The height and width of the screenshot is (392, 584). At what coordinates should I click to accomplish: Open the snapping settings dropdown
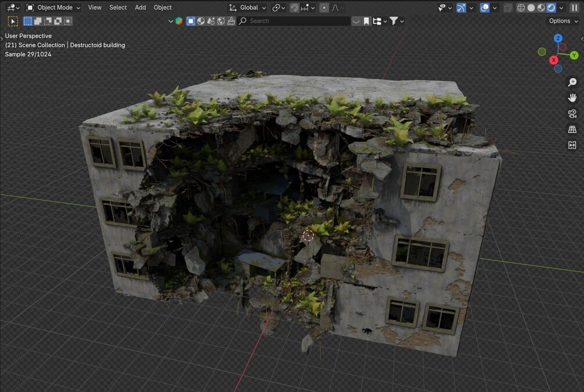tap(307, 8)
